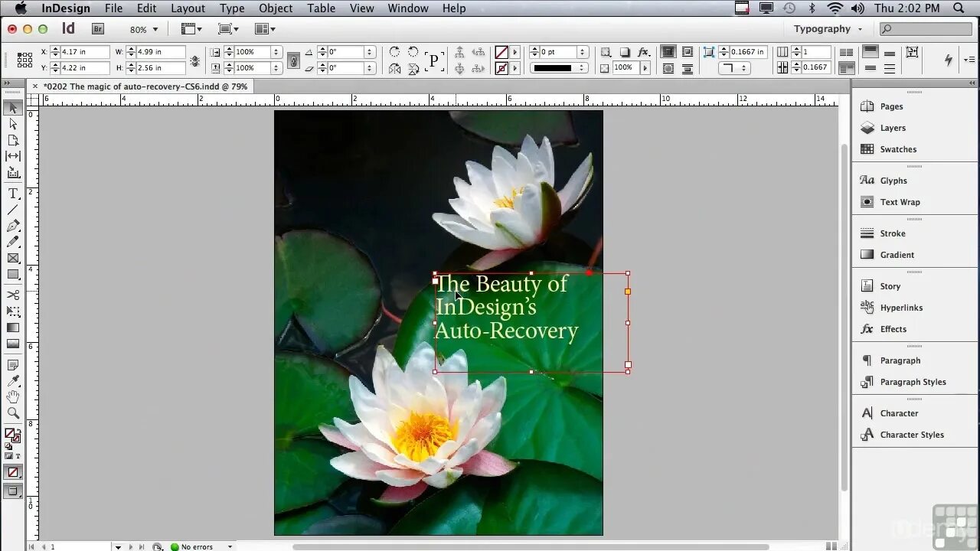Select the Free Transform tool
The height and width of the screenshot is (551, 980).
point(13,311)
